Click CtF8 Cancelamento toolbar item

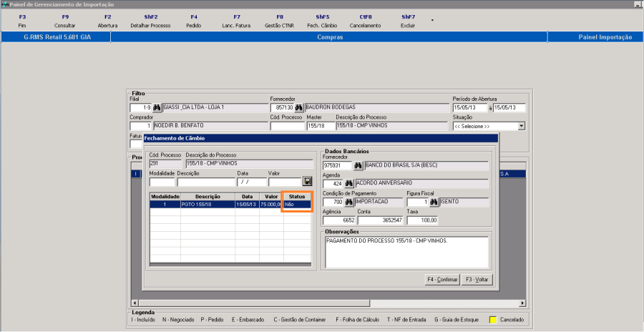click(x=365, y=21)
